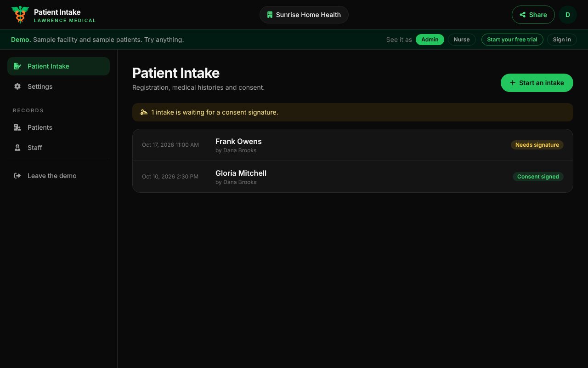This screenshot has height=368, width=588.
Task: Click the Patient Intake sidebar icon
Action: click(17, 66)
